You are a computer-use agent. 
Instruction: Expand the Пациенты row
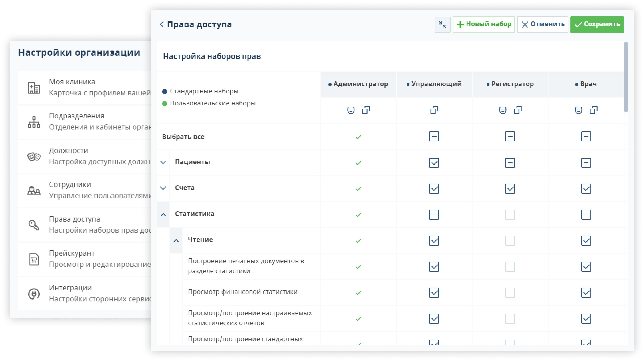coord(163,162)
